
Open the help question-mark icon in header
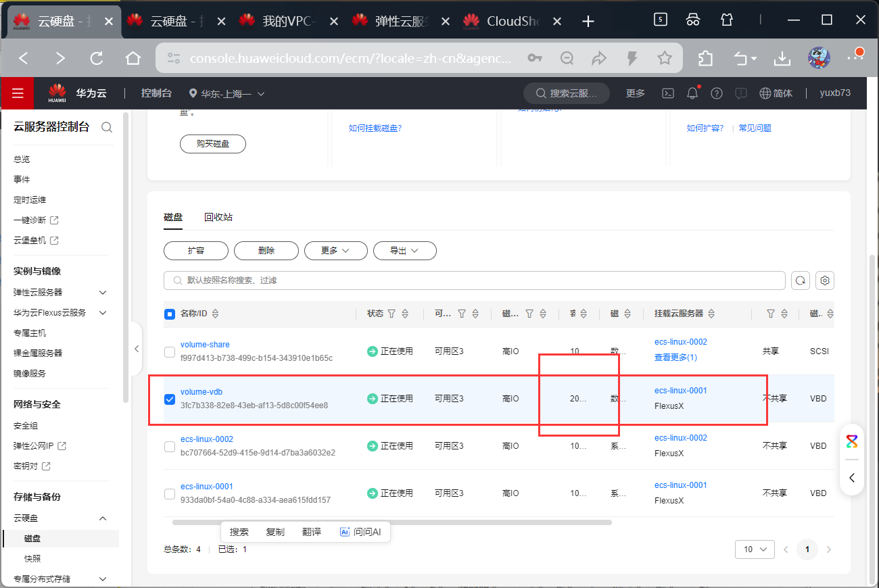pyautogui.click(x=717, y=93)
